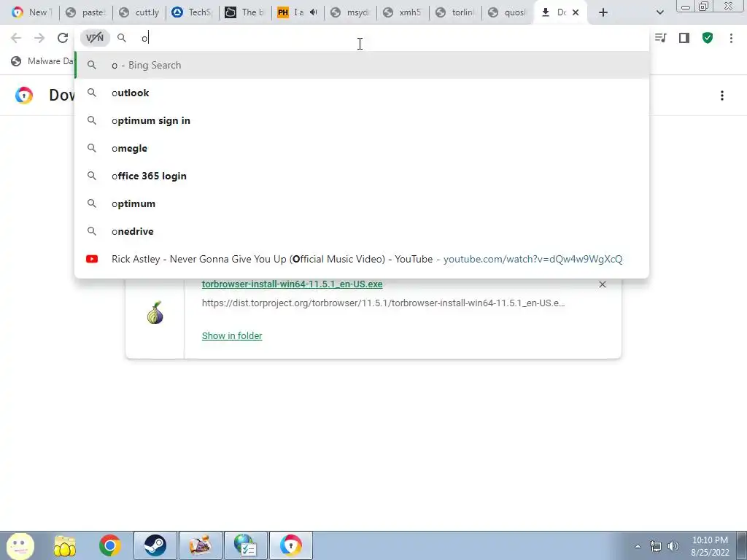Click the taskbar clock 10:10 PM
Viewport: 747px width, 560px height.
coord(710,546)
